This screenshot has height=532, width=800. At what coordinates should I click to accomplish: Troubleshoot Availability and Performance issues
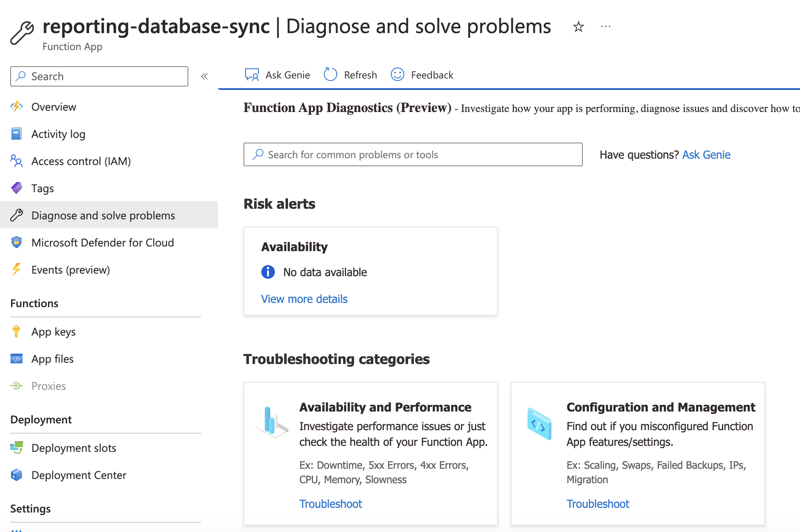click(331, 504)
